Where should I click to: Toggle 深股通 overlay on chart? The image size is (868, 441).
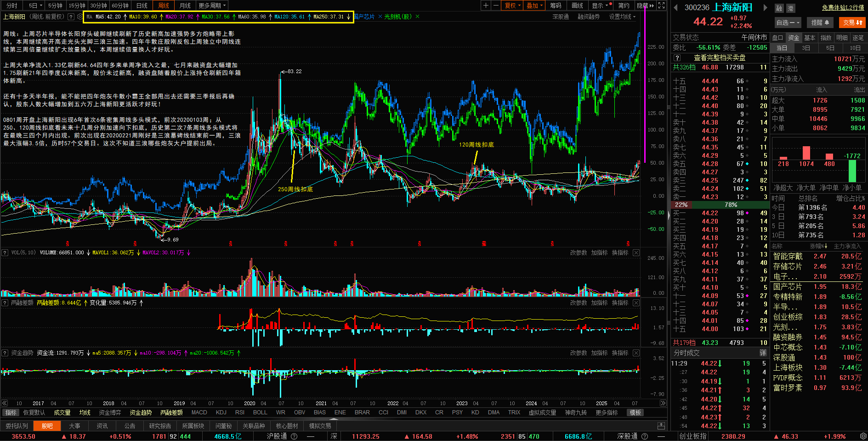(x=560, y=17)
